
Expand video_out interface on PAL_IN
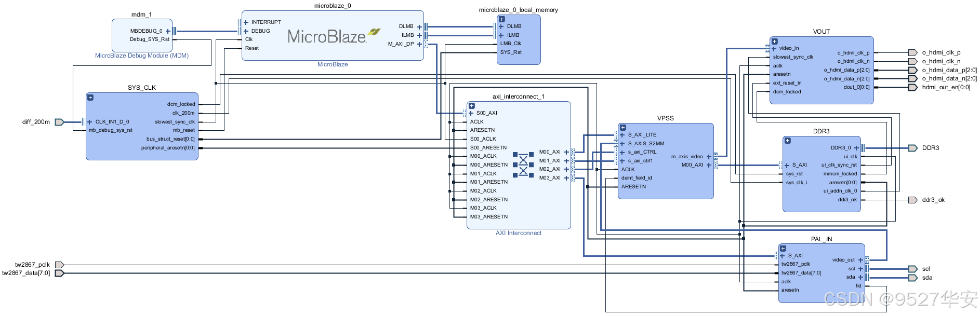[x=860, y=260]
